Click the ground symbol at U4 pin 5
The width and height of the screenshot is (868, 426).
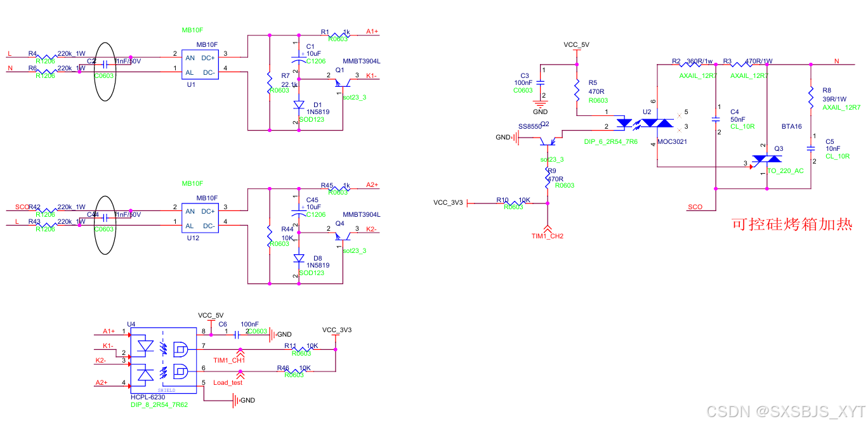pos(236,401)
